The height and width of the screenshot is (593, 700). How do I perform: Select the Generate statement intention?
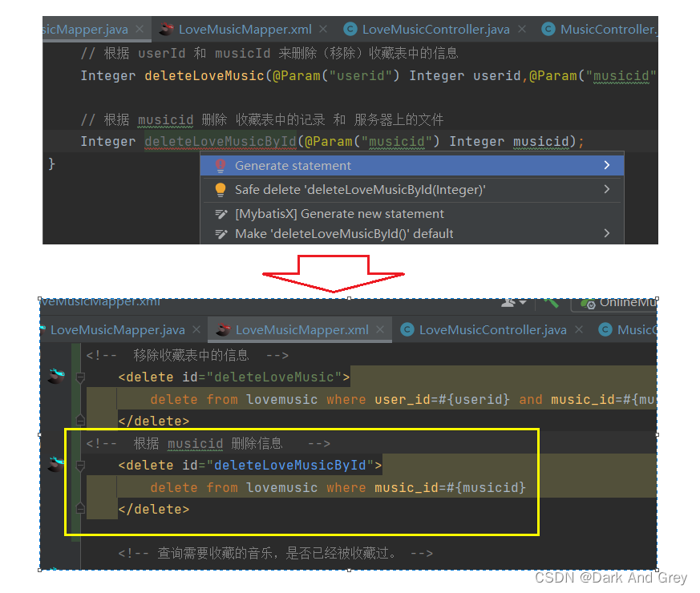tap(412, 166)
